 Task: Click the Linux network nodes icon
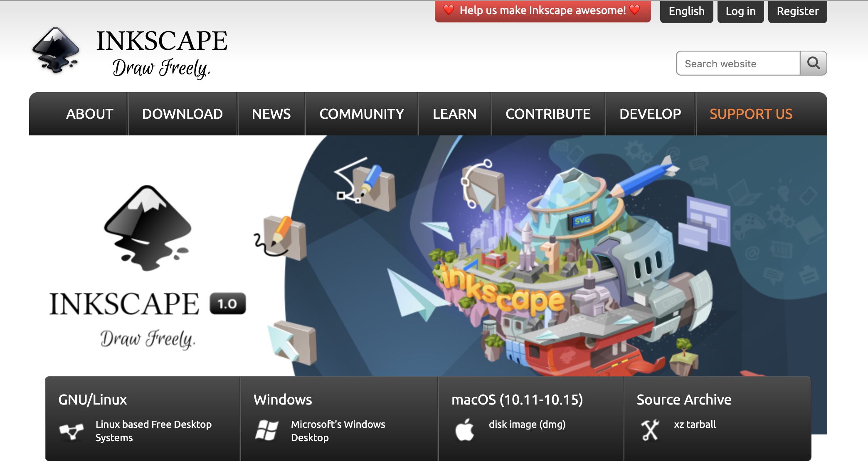[x=72, y=431]
